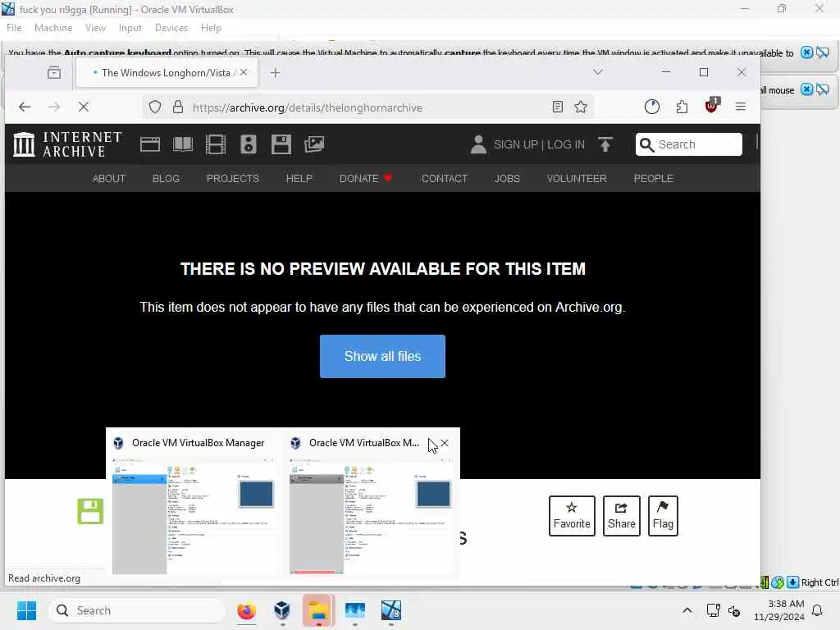840x630 pixels.
Task: Open the Firefox hamburger application menu
Action: (741, 107)
